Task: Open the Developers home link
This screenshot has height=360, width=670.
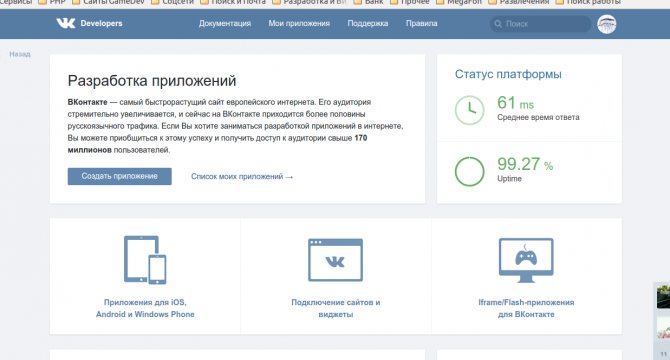Action: click(x=101, y=23)
